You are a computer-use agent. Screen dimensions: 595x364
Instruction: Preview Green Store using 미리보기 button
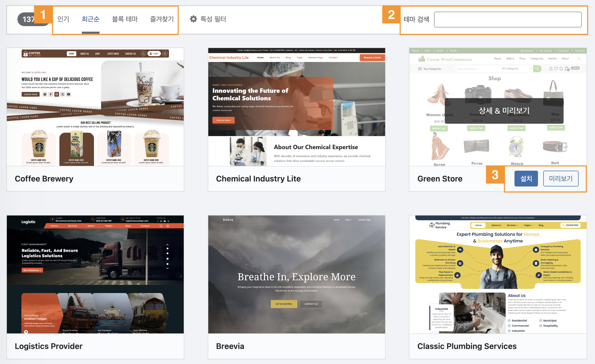coord(561,179)
